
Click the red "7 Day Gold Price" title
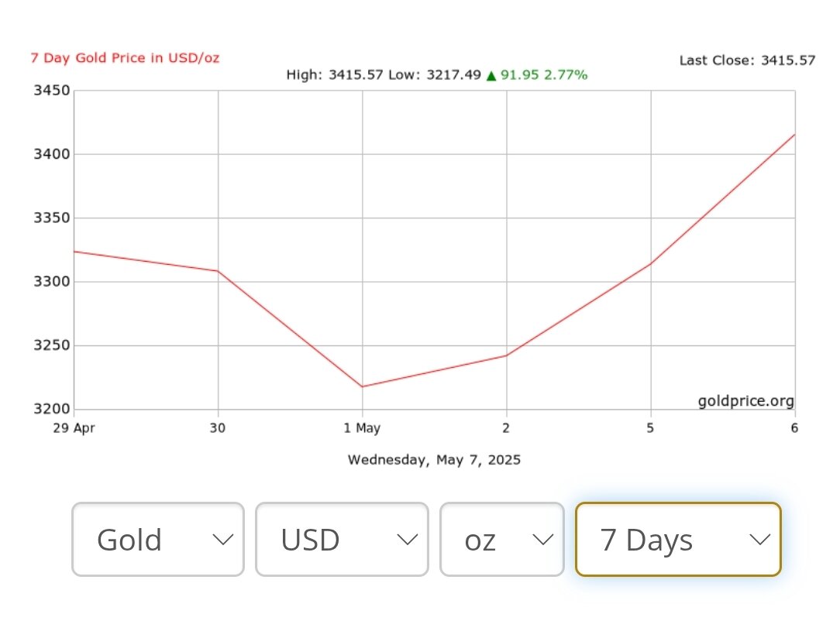125,58
